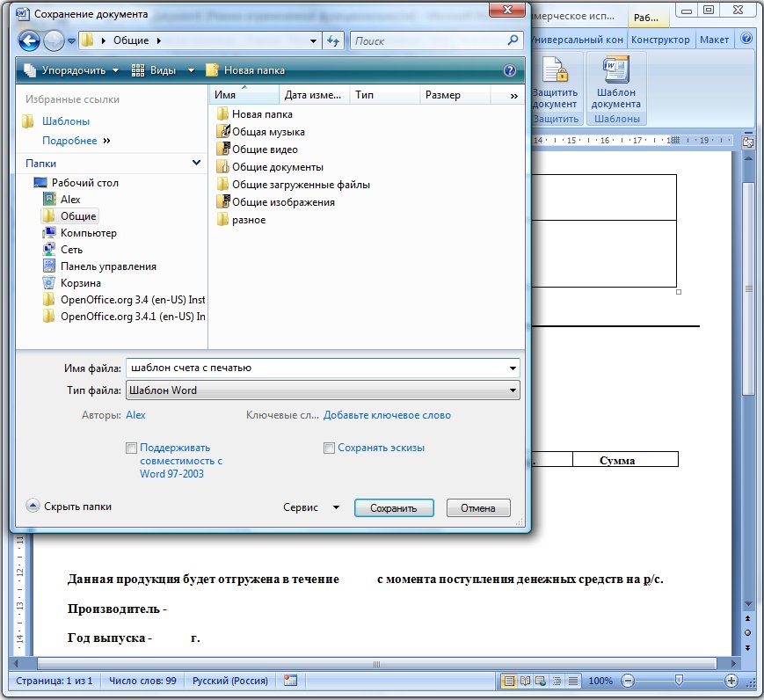
Task: Click Добавьте ключевое слово field
Action: click(x=388, y=415)
